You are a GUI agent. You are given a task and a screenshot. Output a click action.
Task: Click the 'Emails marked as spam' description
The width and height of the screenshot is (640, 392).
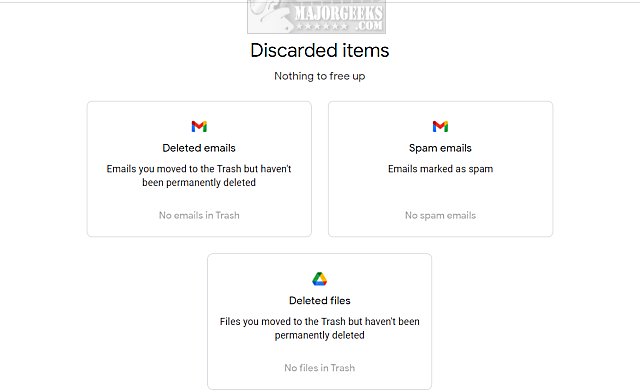(x=440, y=169)
